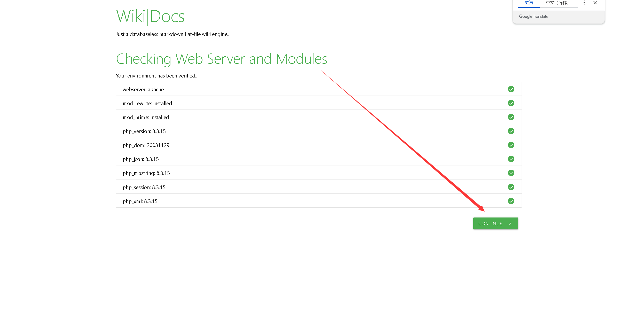Select the webserver: apache row text
Image resolution: width=644 pixels, height=311 pixels.
click(x=143, y=89)
